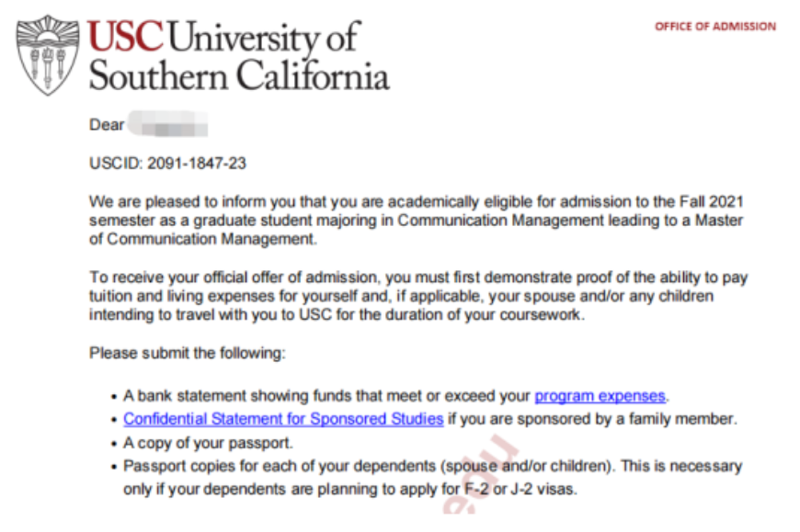Click the 'F-2 or J-2 visas' text
The height and width of the screenshot is (532, 800).
pyautogui.click(x=520, y=489)
